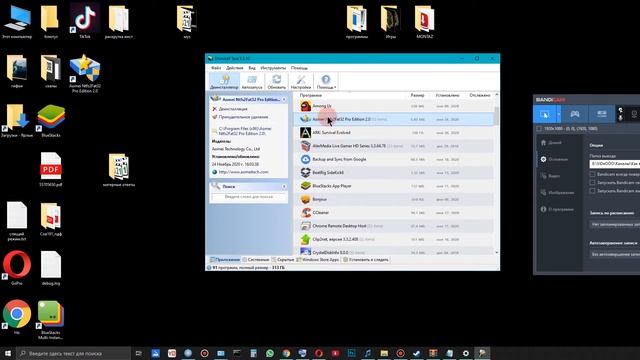Switch to the Приложения tab
Screen dimensions: 640x360
(224, 260)
